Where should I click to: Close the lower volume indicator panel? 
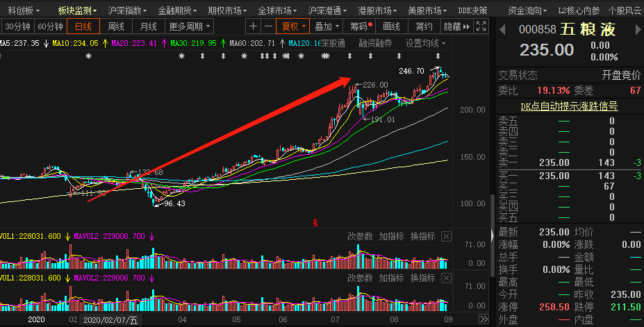click(446, 278)
